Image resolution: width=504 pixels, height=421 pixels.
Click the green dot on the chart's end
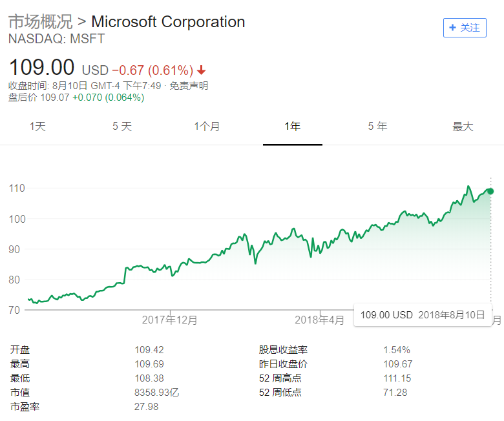coord(490,191)
